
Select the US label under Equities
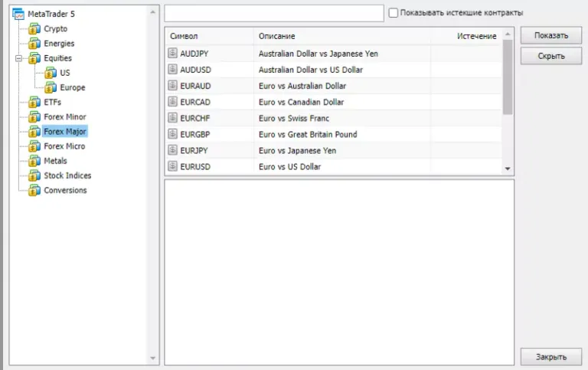tap(65, 73)
